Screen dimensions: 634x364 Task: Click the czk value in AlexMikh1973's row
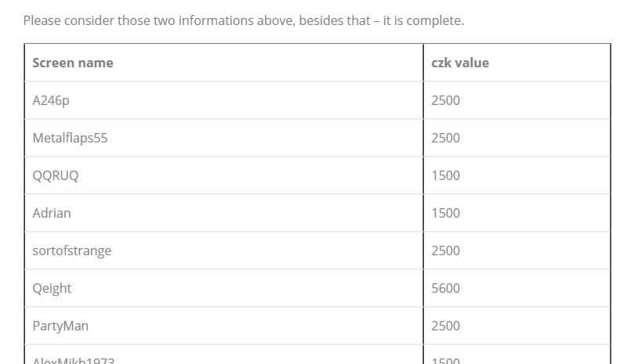(x=445, y=360)
